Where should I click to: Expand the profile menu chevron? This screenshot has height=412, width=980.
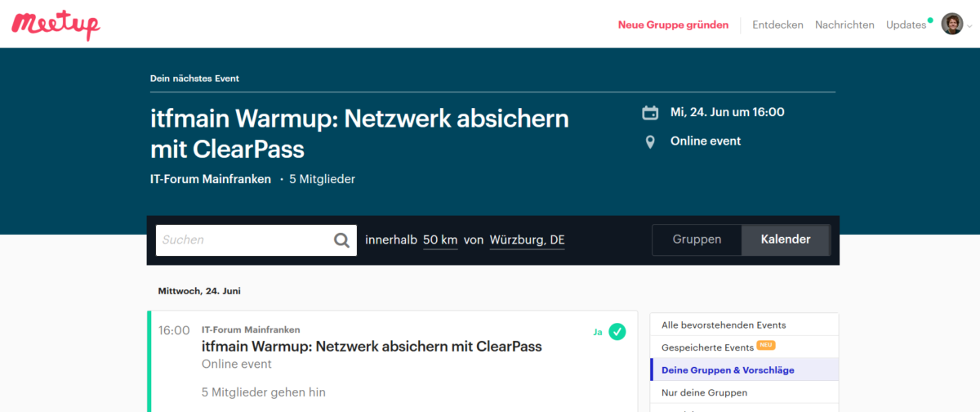970,25
